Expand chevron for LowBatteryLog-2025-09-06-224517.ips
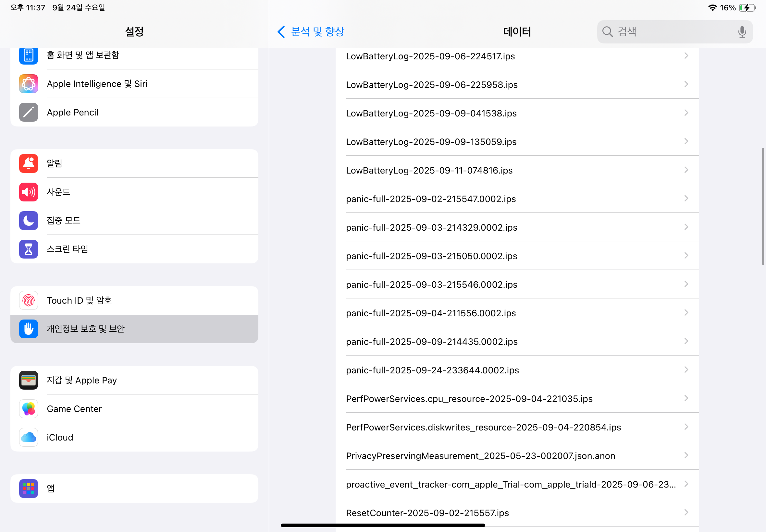 click(x=686, y=56)
